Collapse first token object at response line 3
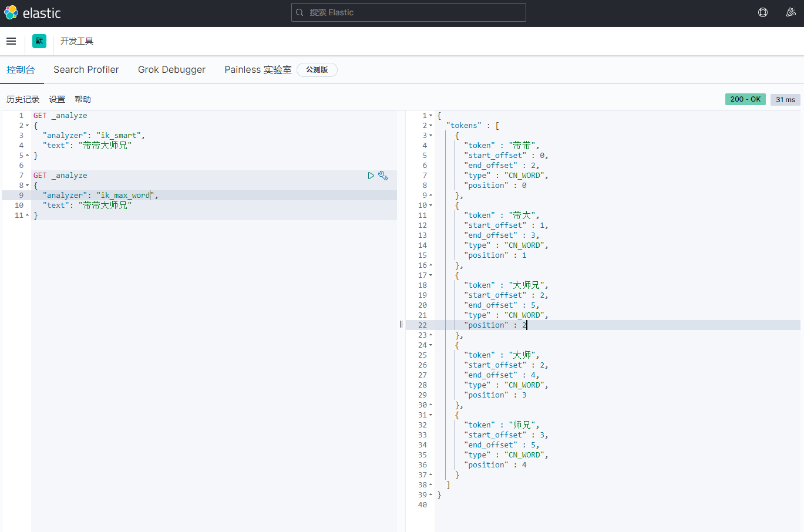The height and width of the screenshot is (532, 804). point(430,136)
